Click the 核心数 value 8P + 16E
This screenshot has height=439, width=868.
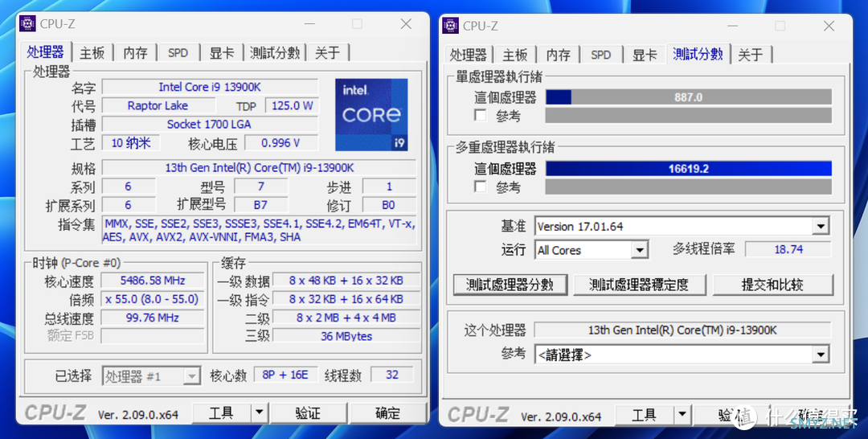tap(285, 375)
